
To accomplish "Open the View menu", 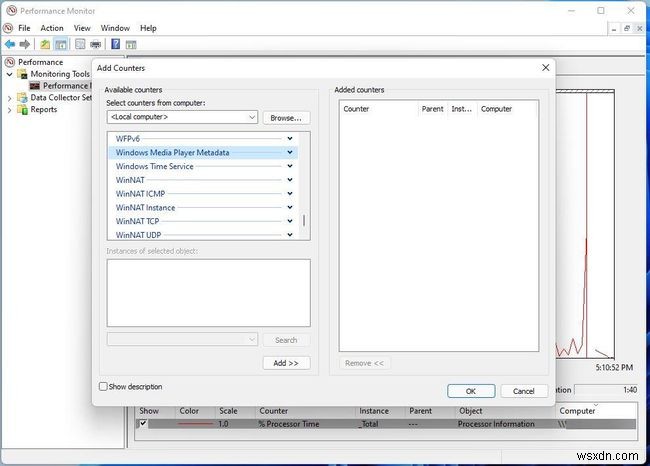I will tap(82, 28).
